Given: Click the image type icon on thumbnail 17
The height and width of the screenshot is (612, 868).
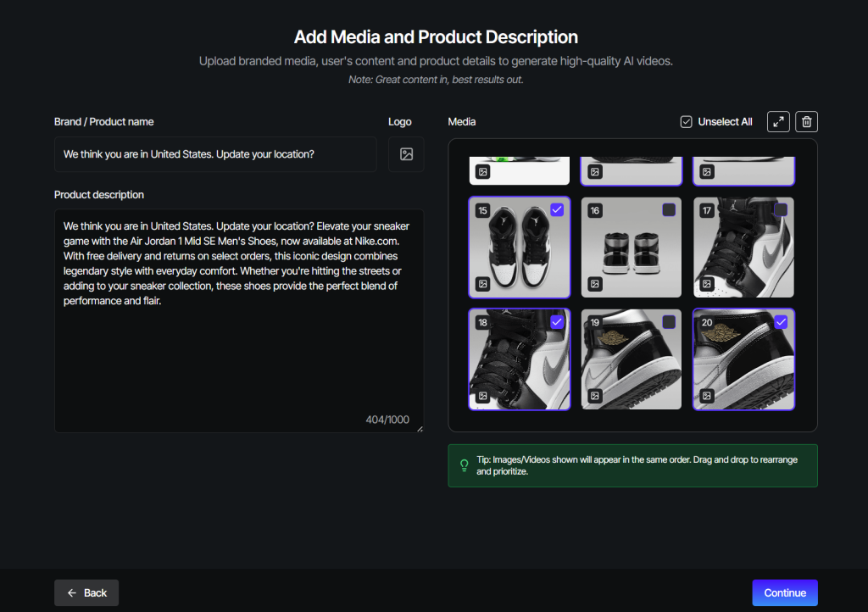Looking at the screenshot, I should click(706, 284).
